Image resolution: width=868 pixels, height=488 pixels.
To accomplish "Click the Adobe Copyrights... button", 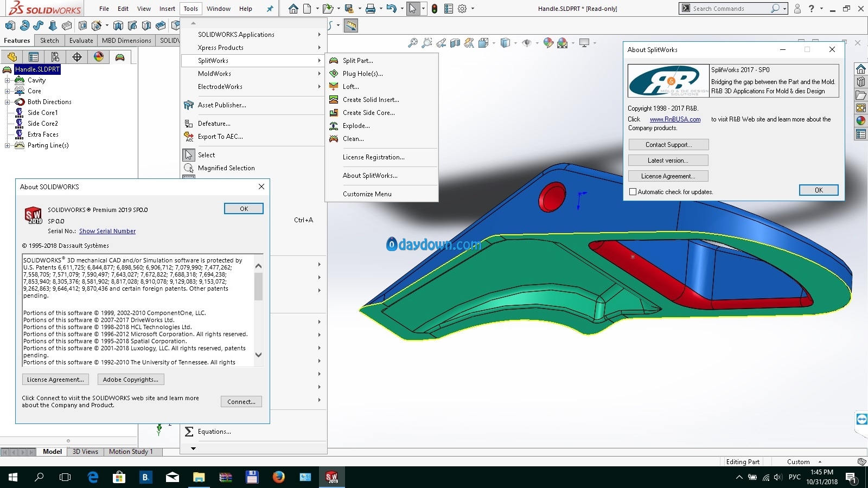I will click(131, 380).
